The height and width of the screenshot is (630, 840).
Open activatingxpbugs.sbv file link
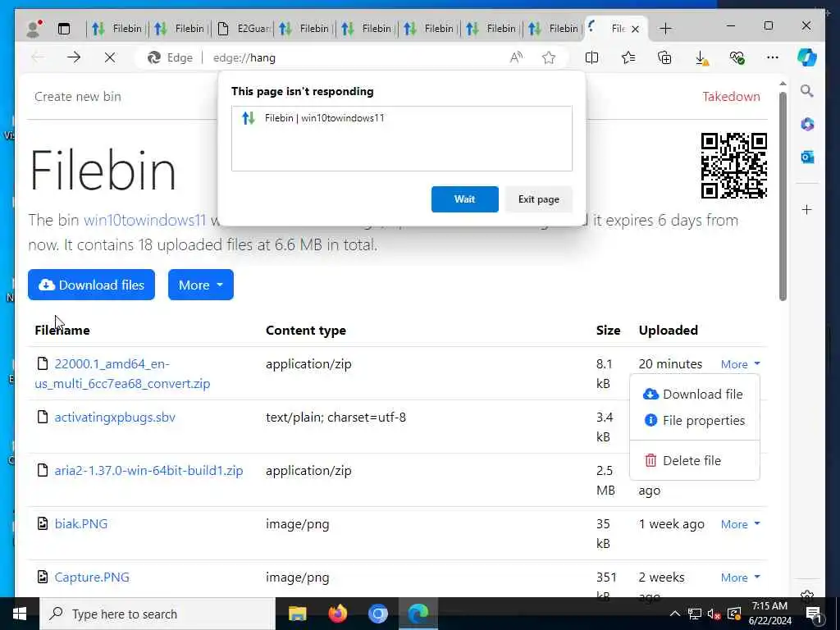tap(115, 418)
